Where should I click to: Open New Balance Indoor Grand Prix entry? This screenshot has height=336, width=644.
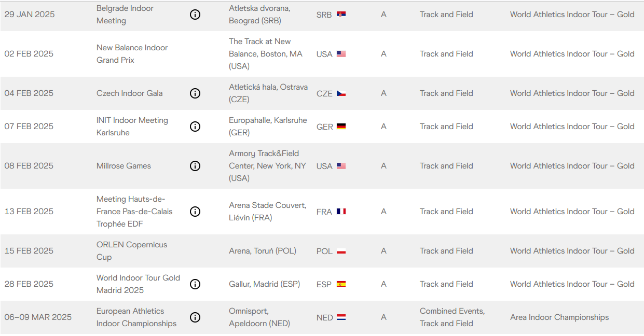click(132, 54)
